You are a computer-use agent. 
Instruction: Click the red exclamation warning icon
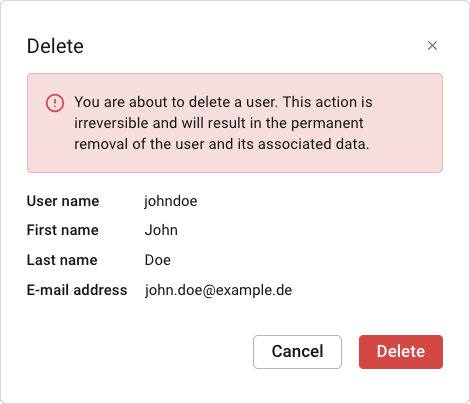pyautogui.click(x=55, y=103)
